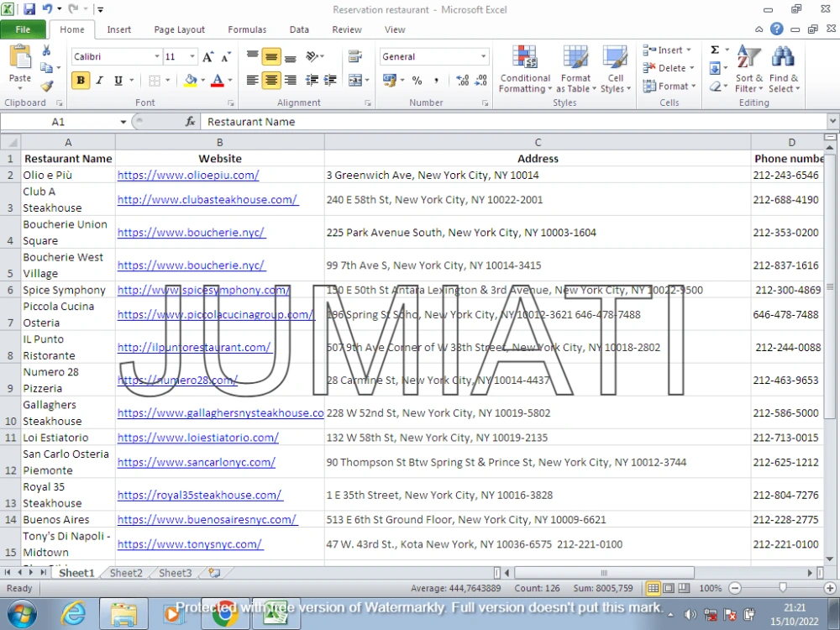840x630 pixels.
Task: Open the Number Format dropdown showing General
Action: point(483,56)
